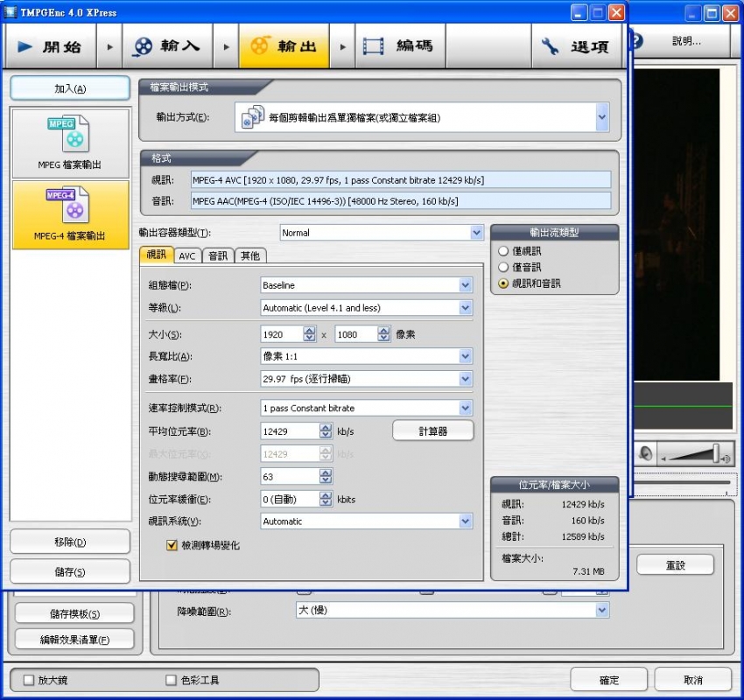Enable the 放大鏡 (magnifier) checkbox

pos(29,680)
